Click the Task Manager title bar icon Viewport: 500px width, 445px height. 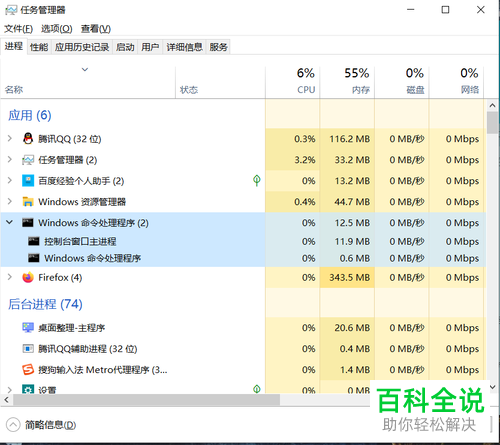(11, 10)
